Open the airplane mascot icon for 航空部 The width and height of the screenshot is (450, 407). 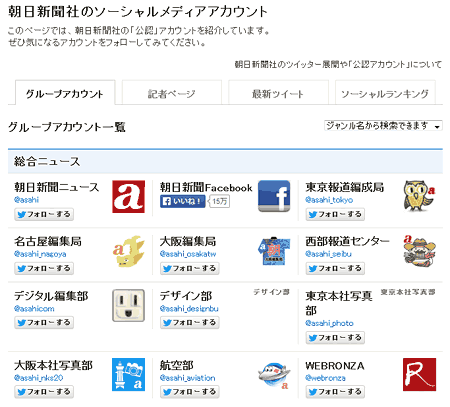274,375
